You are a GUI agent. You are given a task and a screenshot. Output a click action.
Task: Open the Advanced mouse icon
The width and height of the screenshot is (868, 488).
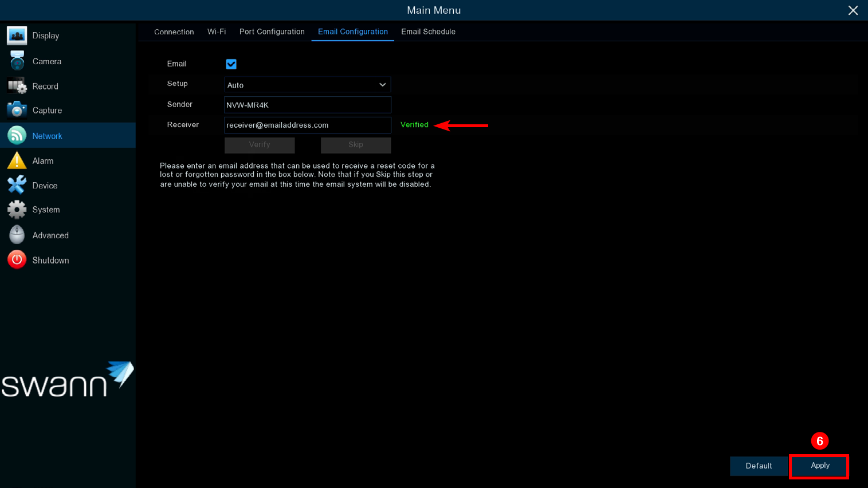(17, 235)
